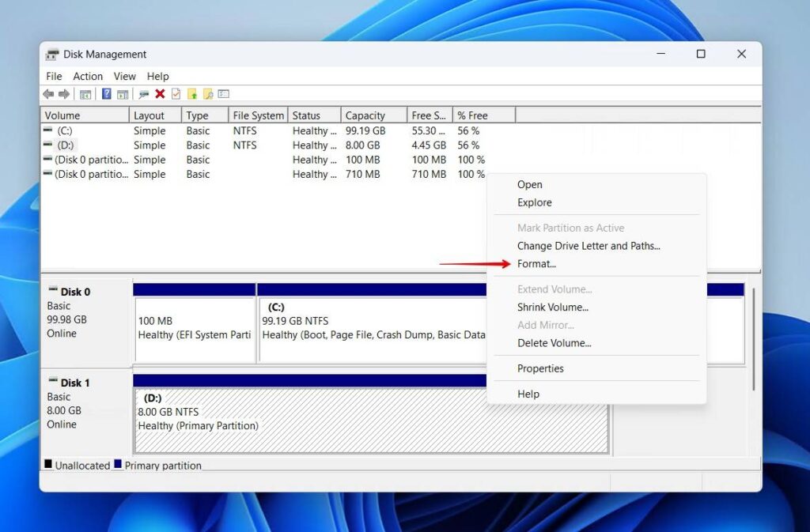Click Format in the context menu
Viewport: 810px width, 532px height.
(x=536, y=264)
